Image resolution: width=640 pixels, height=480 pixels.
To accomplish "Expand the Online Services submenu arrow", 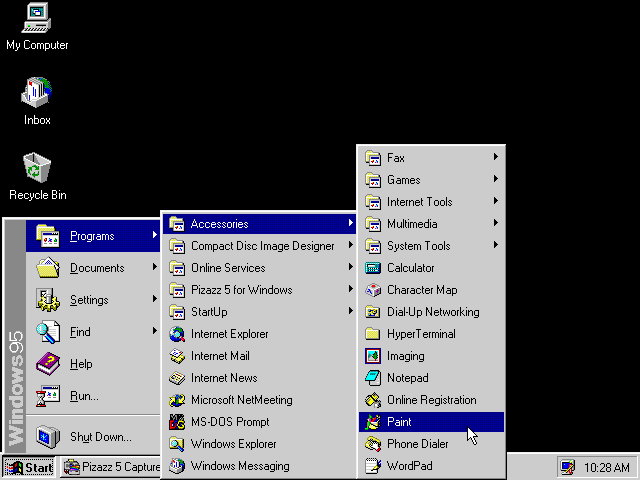I will pyautogui.click(x=351, y=267).
